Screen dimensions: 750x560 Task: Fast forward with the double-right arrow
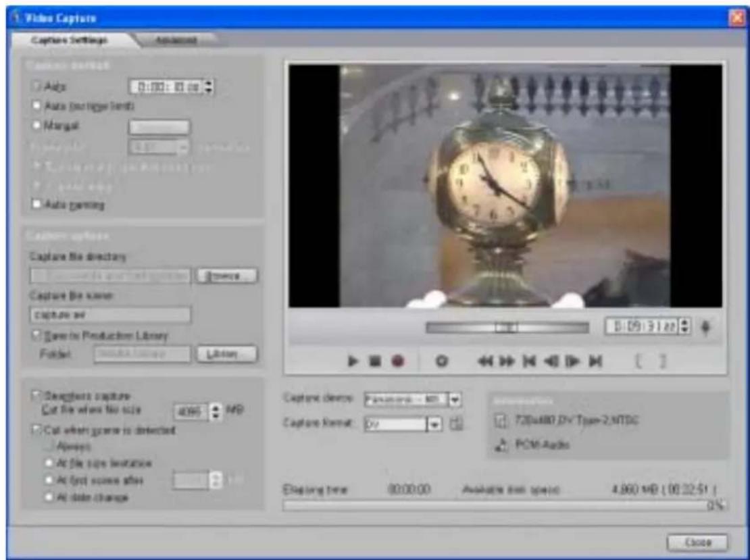pyautogui.click(x=507, y=361)
